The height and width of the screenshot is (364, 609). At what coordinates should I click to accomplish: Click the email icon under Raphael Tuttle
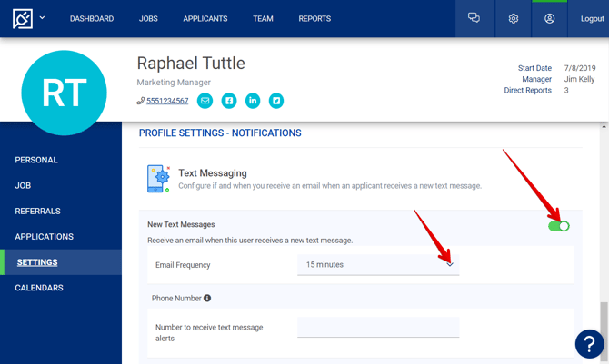(x=205, y=101)
